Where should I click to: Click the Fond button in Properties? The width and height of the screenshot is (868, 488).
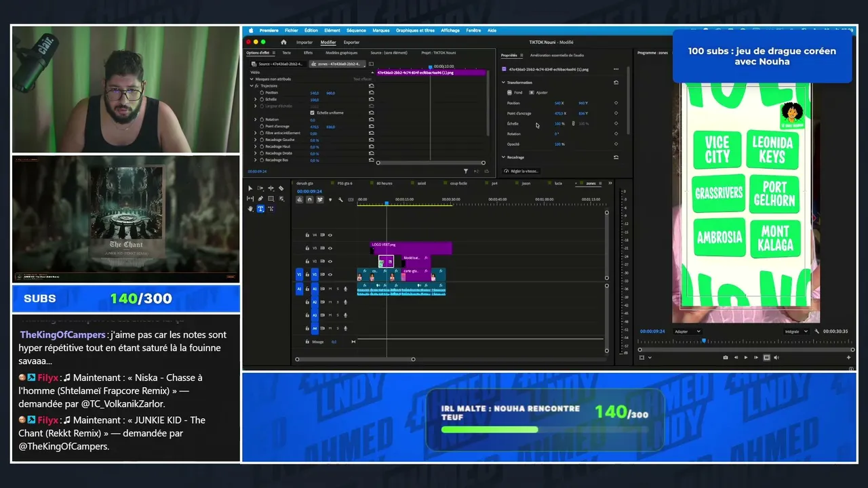(x=515, y=93)
